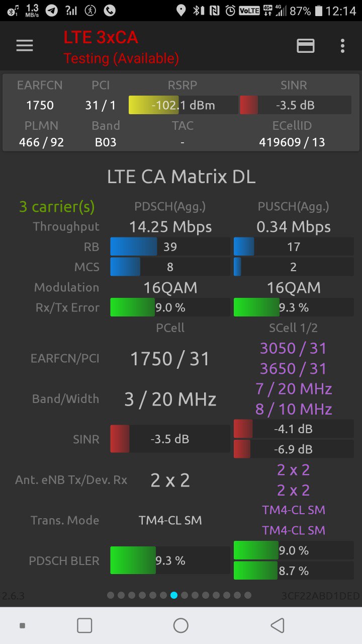Jump to the first page indicator dot

tap(111, 595)
